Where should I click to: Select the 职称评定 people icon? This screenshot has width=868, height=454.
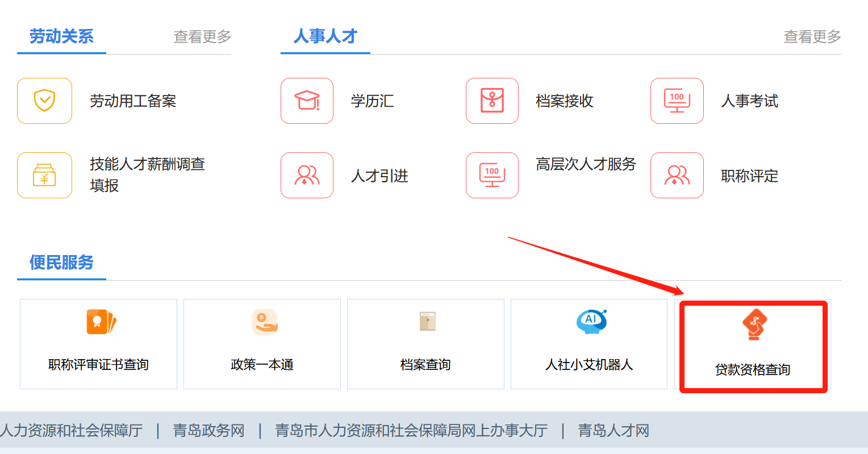(677, 175)
